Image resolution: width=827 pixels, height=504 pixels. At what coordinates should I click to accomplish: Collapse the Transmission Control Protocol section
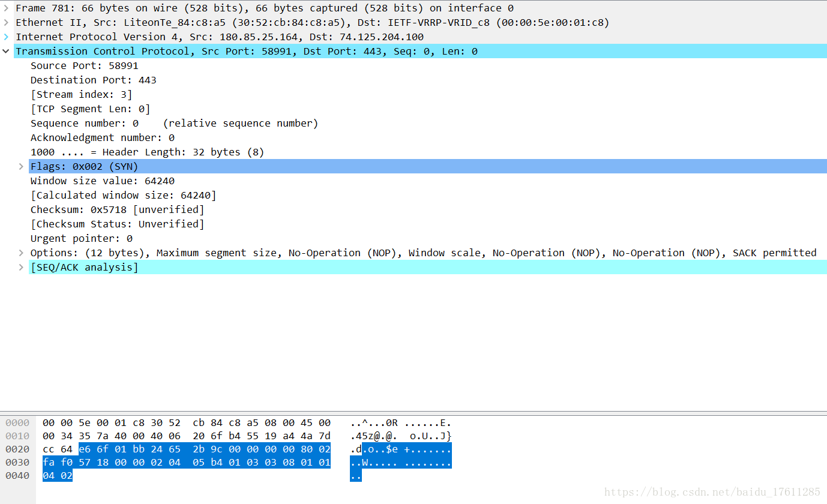pos(6,52)
